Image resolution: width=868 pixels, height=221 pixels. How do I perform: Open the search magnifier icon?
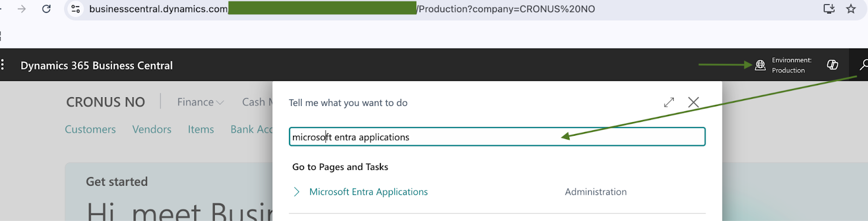[864, 65]
